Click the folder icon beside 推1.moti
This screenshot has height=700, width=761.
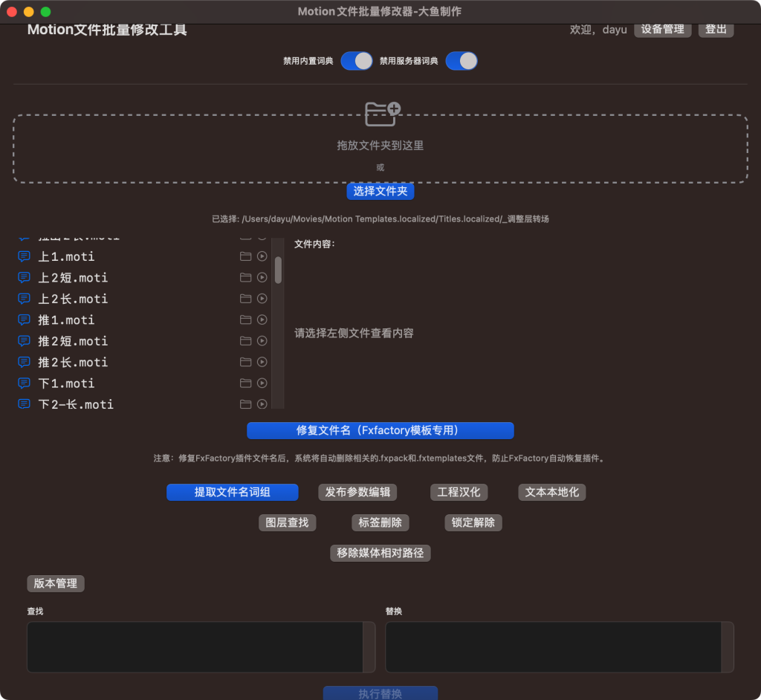246,320
